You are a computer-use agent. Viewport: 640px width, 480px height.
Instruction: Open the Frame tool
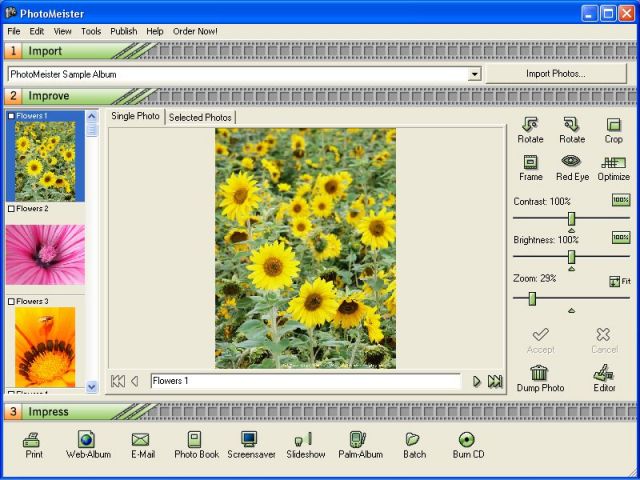[x=530, y=168]
